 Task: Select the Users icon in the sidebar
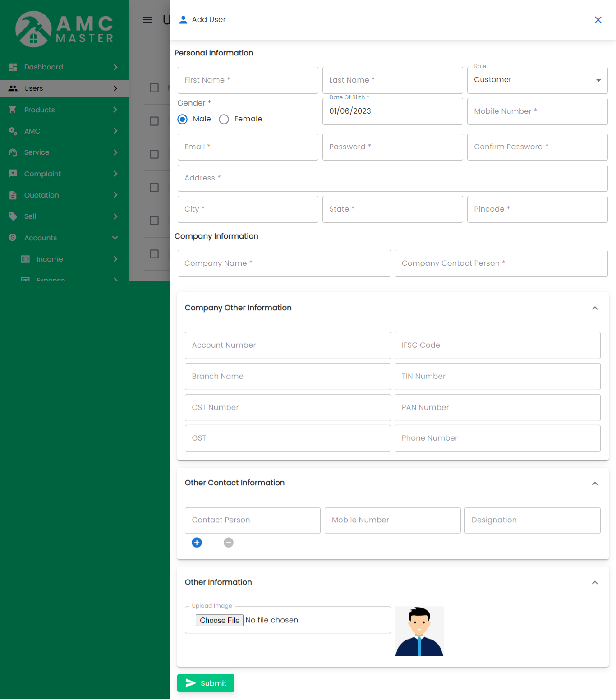click(13, 88)
